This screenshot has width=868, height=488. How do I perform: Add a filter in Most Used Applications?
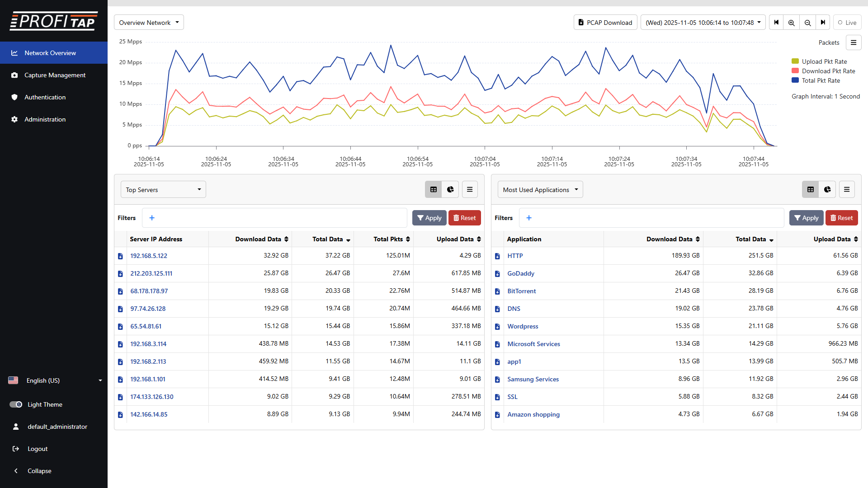click(x=529, y=218)
